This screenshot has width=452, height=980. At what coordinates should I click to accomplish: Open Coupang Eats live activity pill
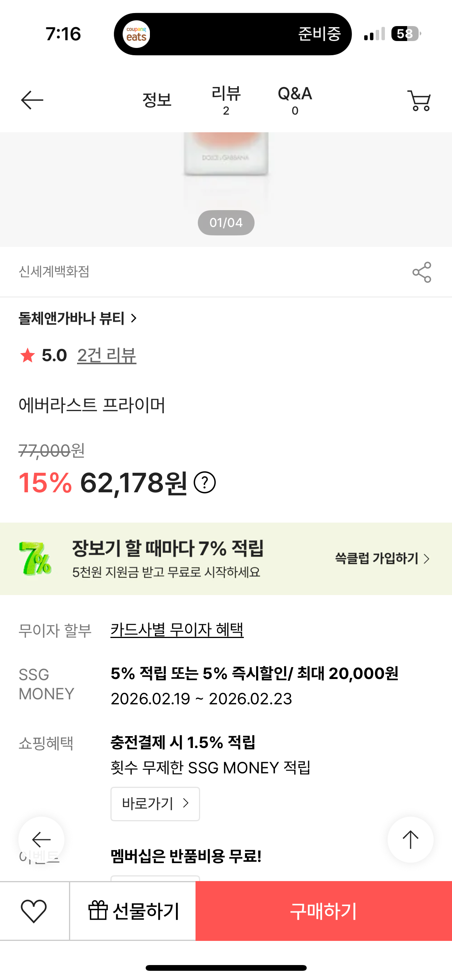[232, 34]
